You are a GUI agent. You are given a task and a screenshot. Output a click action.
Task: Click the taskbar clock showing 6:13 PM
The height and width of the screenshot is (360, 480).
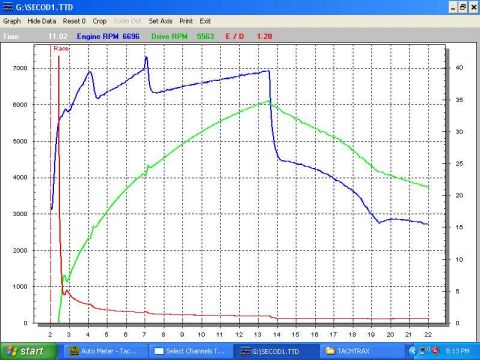click(457, 351)
